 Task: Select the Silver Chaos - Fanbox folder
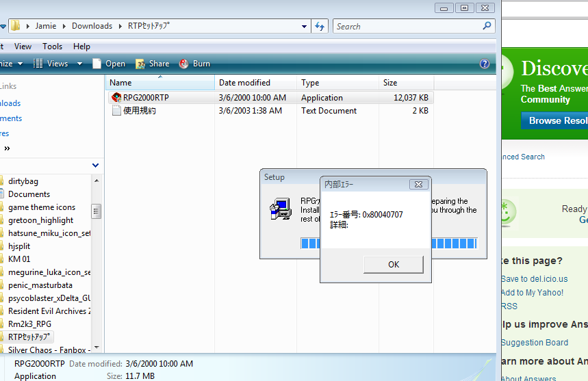point(49,350)
